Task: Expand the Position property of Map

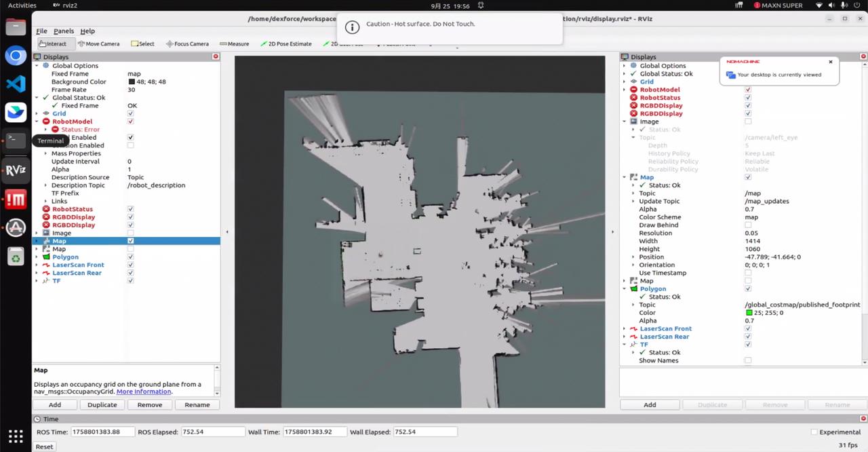Action: tap(633, 257)
